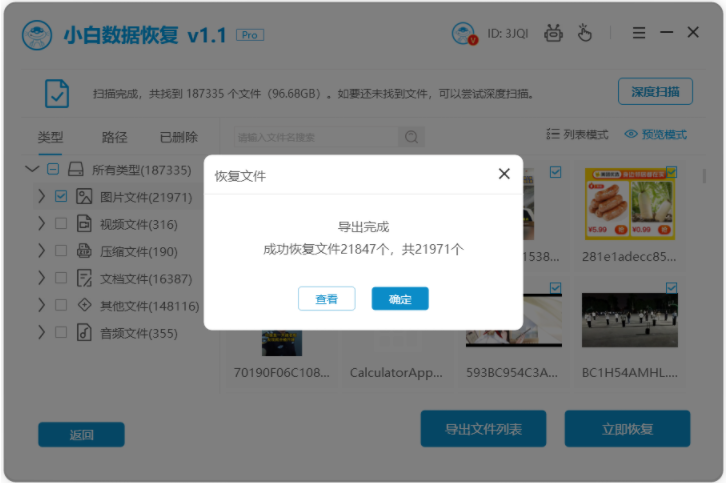
Task: Uncheck the 281e1adecc85 thumbnail checkbox
Action: [671, 172]
